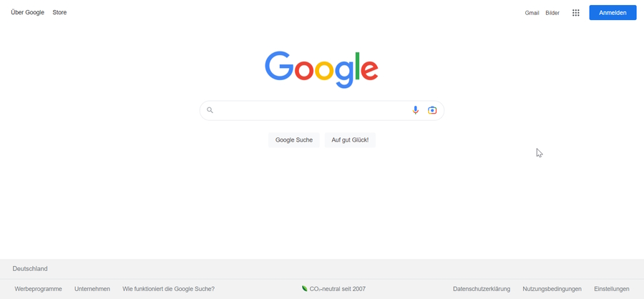Open the Store link
Image resolution: width=644 pixels, height=299 pixels.
click(x=59, y=12)
